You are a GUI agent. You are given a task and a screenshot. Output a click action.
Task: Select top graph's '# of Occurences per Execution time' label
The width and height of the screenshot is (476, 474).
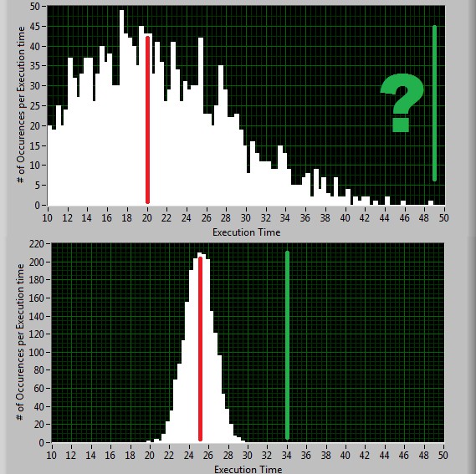(21, 104)
